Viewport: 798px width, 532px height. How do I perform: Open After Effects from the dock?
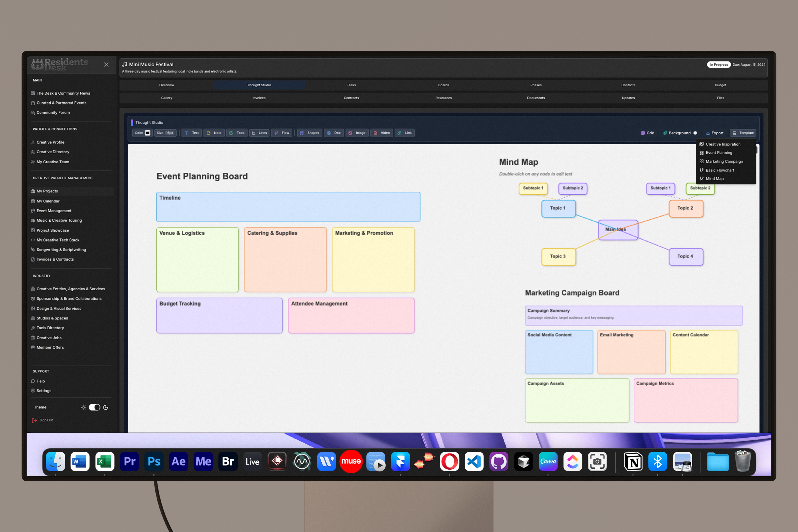click(x=178, y=461)
